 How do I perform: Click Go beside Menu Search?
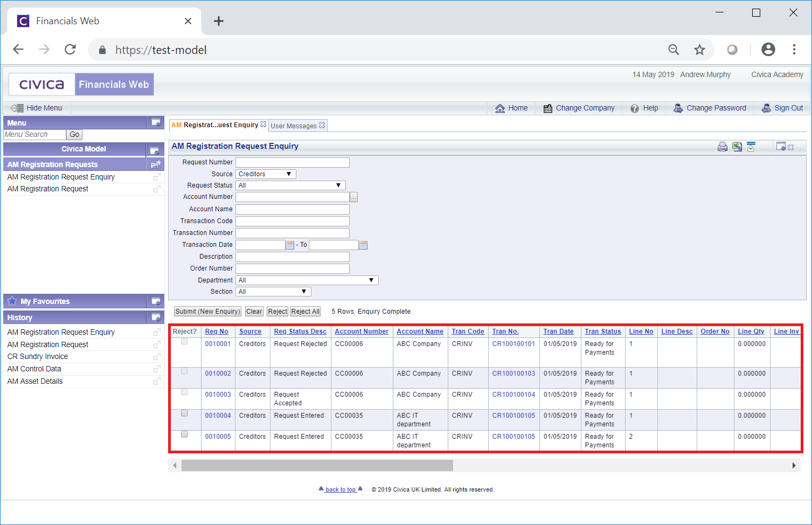[74, 135]
